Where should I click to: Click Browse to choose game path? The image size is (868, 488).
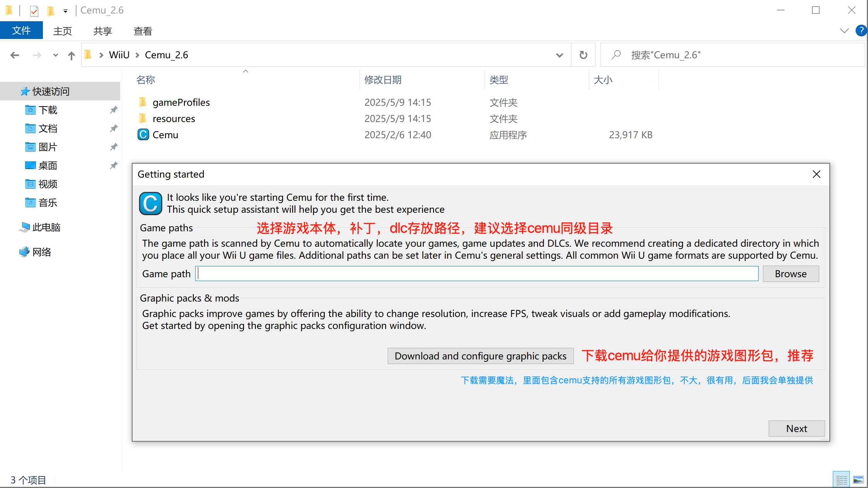pos(791,274)
